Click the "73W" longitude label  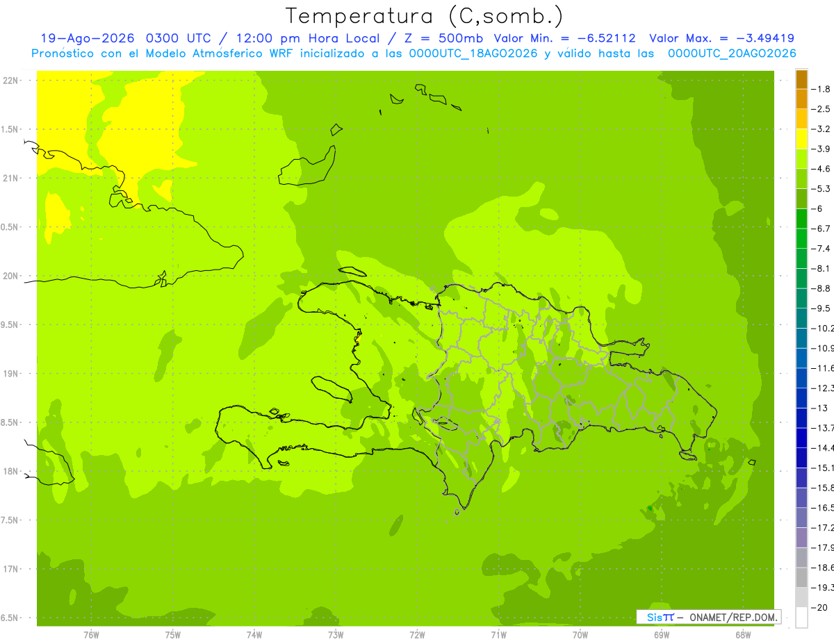click(x=336, y=635)
